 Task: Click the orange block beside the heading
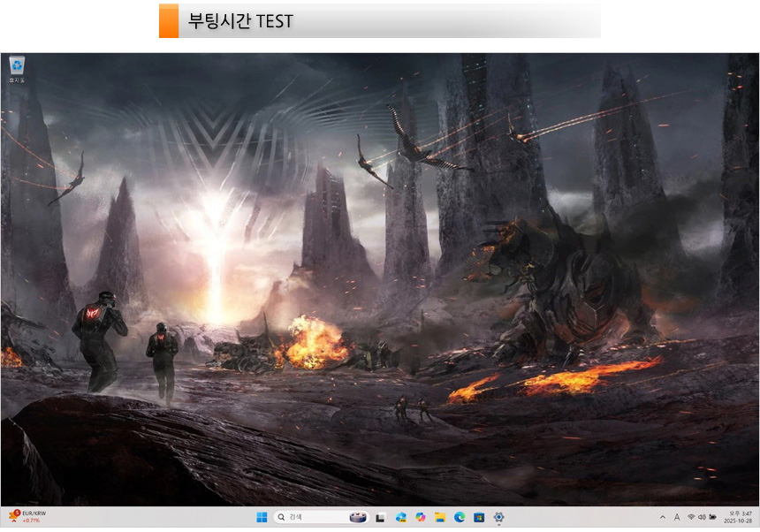point(168,21)
